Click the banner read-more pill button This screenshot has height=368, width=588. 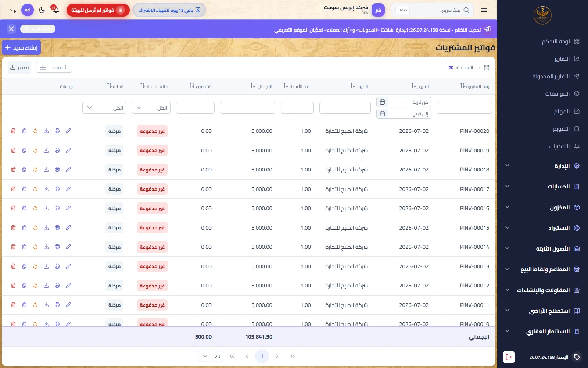[38, 29]
